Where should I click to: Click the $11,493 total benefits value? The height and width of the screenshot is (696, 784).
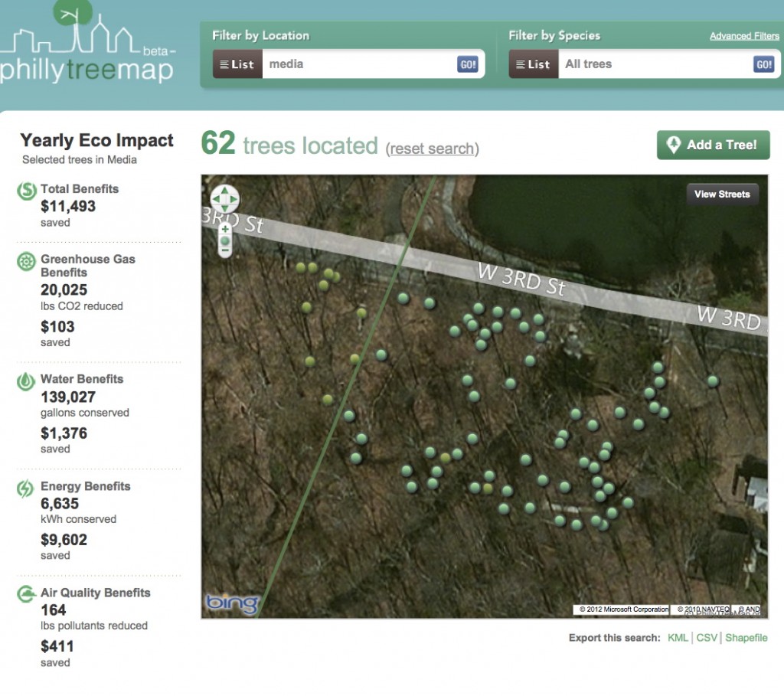[x=68, y=206]
